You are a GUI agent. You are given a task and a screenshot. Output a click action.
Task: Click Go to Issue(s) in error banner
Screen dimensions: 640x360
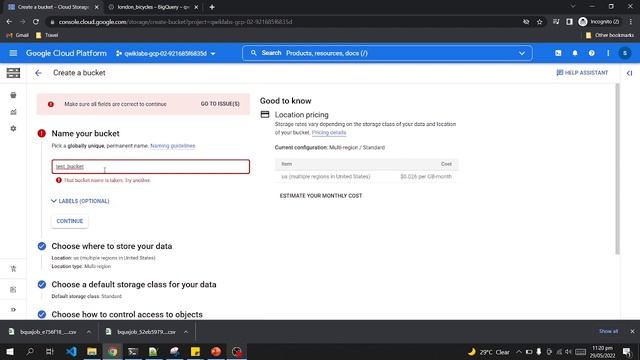pos(220,104)
